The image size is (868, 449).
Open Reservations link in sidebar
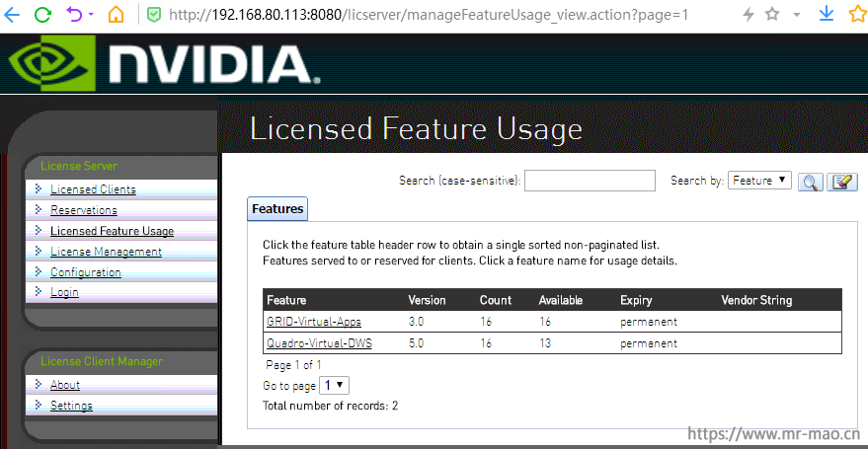tap(84, 210)
